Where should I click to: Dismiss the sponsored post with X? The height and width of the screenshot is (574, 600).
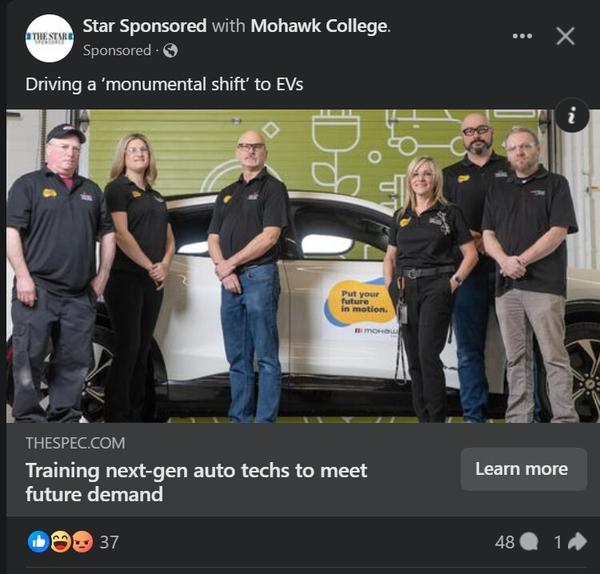566,36
